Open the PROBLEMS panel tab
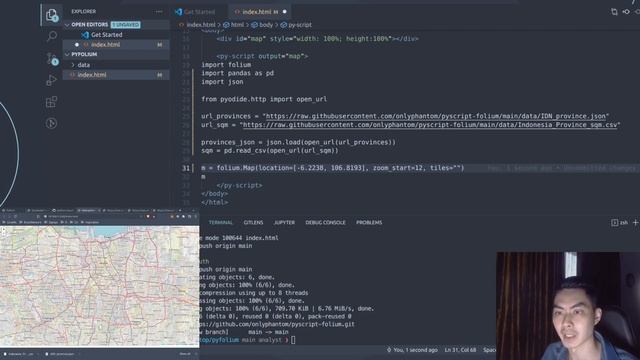The image size is (640, 360). 369,222
